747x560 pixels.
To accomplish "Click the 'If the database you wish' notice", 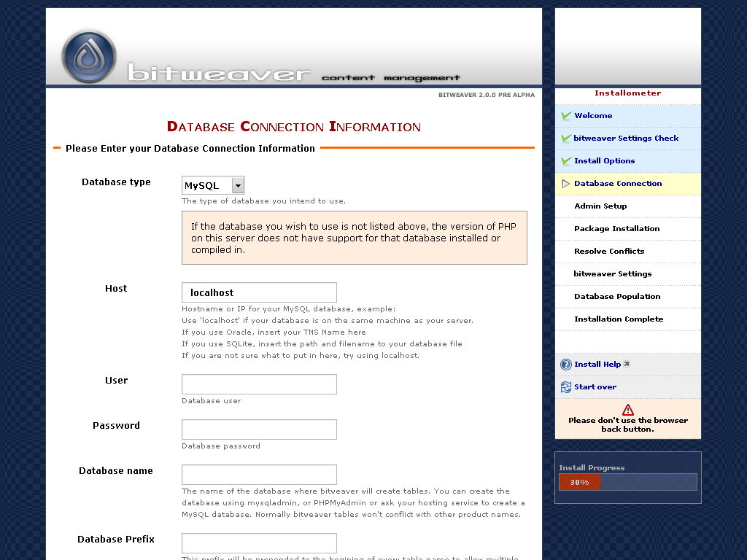I will pos(355,238).
